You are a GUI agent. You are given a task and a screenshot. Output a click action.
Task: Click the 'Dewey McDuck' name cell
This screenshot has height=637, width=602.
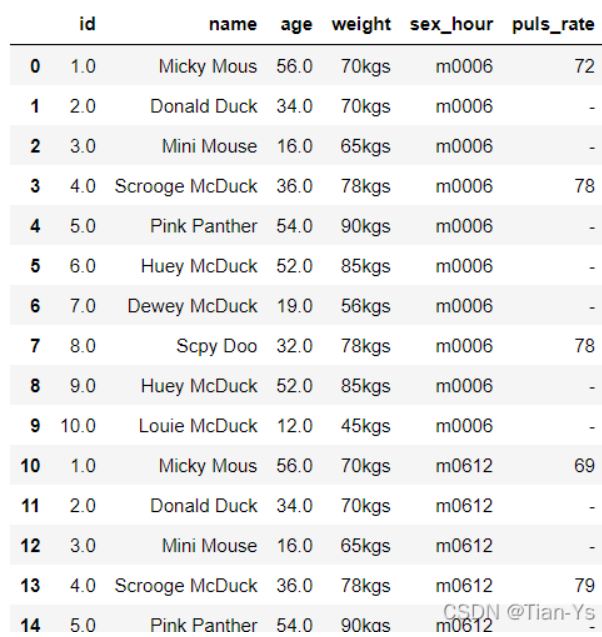(192, 306)
